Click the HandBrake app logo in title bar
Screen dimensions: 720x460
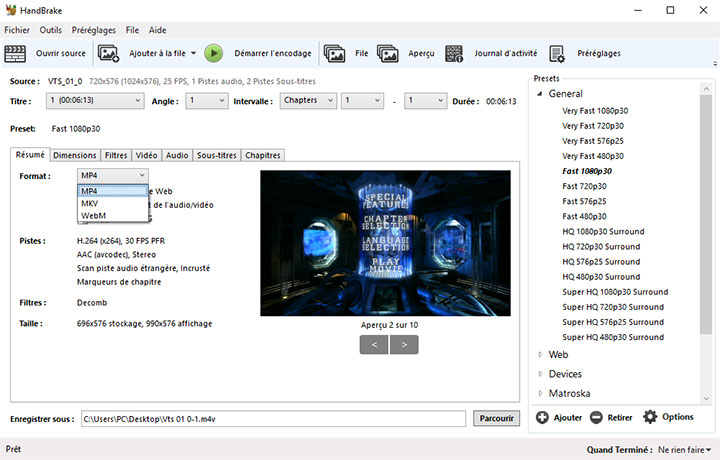pos(10,10)
